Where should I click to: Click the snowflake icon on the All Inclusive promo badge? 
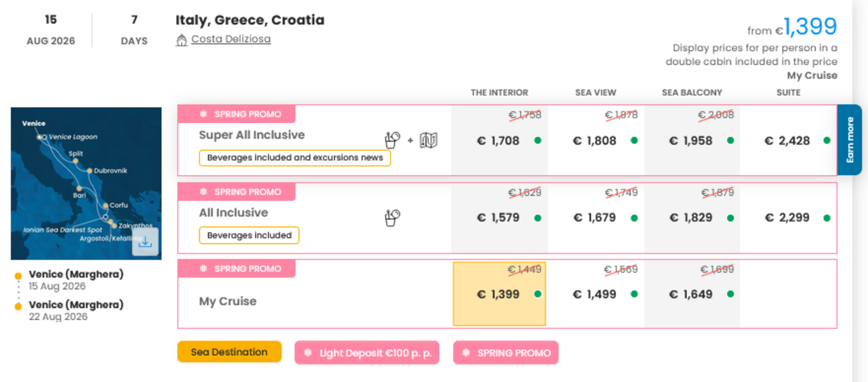tap(203, 191)
